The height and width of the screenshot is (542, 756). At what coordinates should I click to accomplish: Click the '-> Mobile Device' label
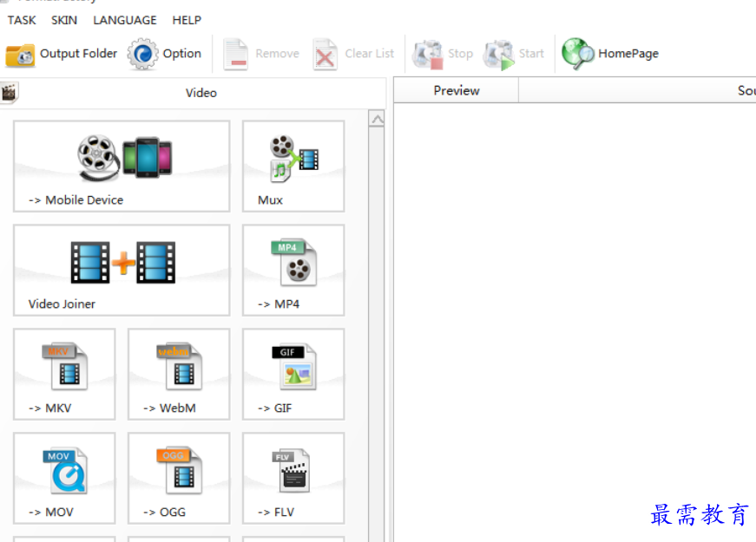(76, 200)
